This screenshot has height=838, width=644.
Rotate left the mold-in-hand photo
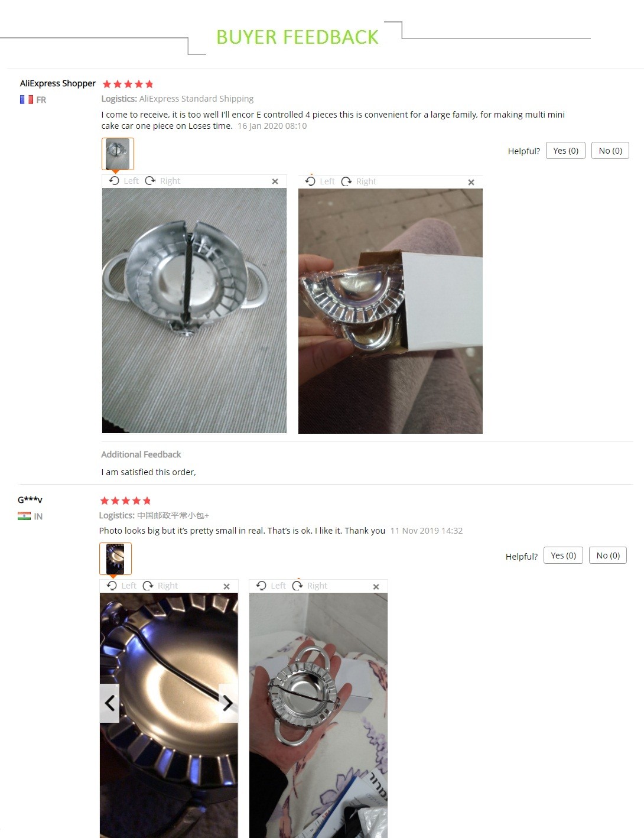click(x=271, y=586)
